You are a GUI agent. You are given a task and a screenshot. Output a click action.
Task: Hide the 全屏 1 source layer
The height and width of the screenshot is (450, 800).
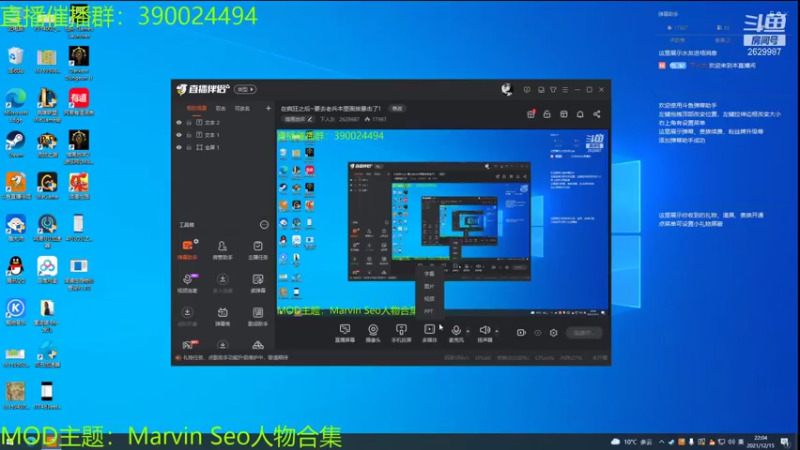[x=179, y=147]
